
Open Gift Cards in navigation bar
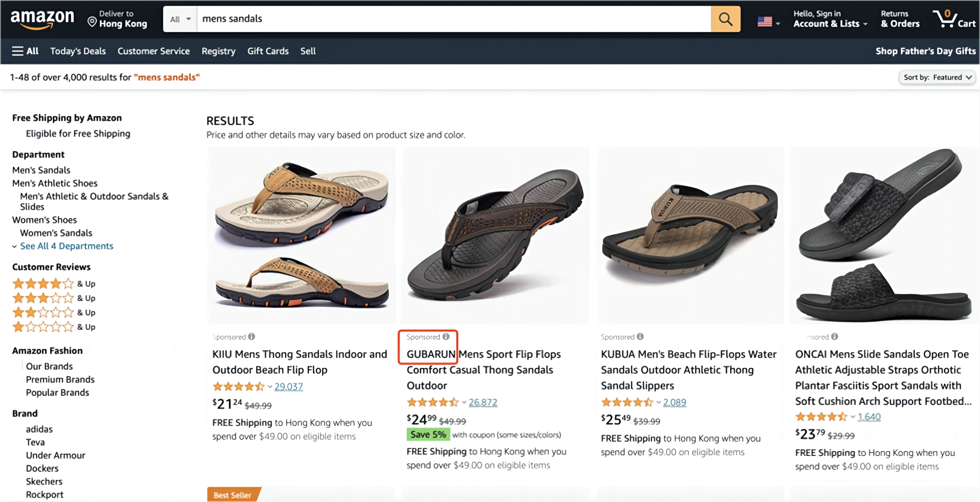pyautogui.click(x=268, y=51)
